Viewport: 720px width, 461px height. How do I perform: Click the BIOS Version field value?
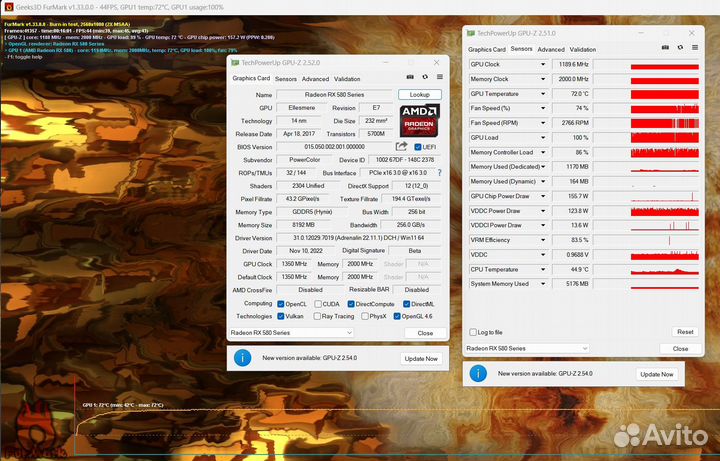coord(334,147)
